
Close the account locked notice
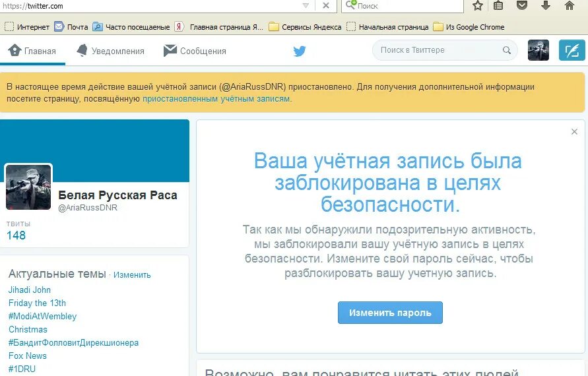tap(574, 131)
